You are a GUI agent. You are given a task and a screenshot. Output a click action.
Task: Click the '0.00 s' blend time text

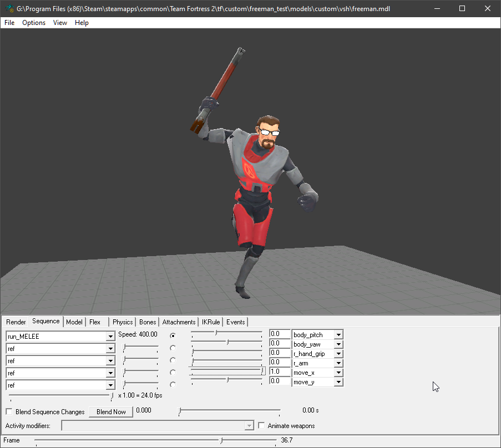(x=311, y=410)
